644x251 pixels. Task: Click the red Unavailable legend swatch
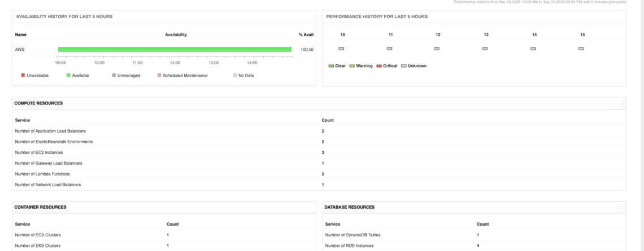[23, 76]
